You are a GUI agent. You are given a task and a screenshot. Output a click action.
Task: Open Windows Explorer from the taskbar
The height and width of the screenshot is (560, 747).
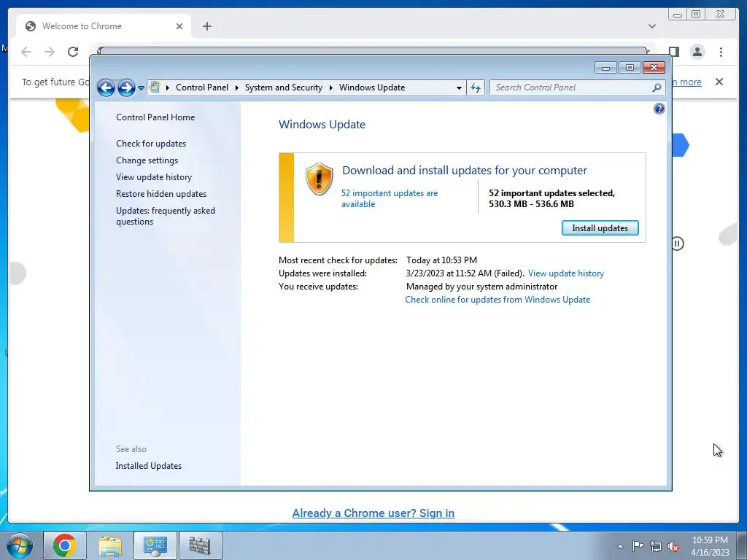[x=110, y=545]
